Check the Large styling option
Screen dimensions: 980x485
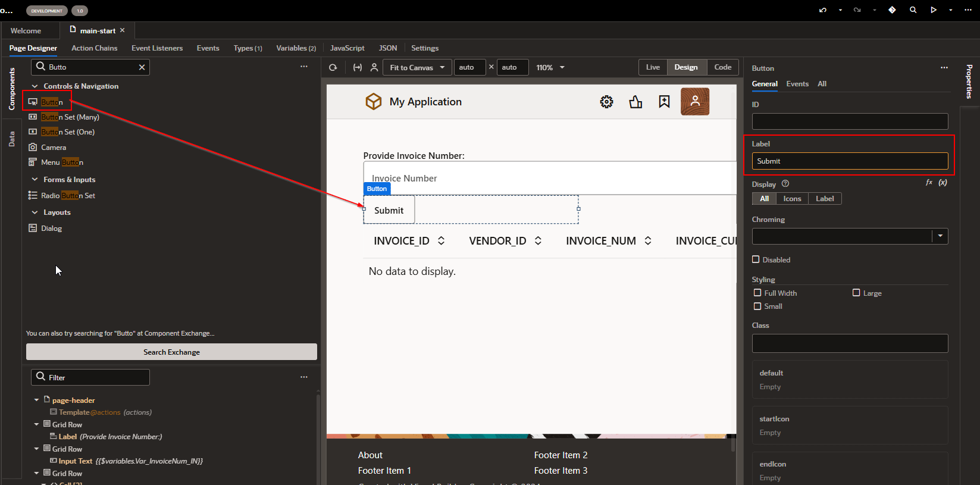coord(856,293)
